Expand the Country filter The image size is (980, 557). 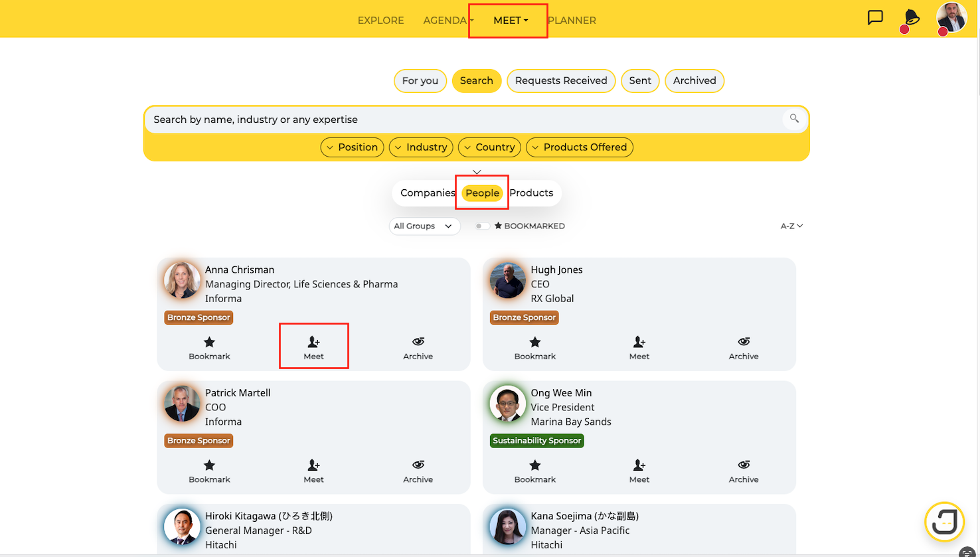click(489, 147)
